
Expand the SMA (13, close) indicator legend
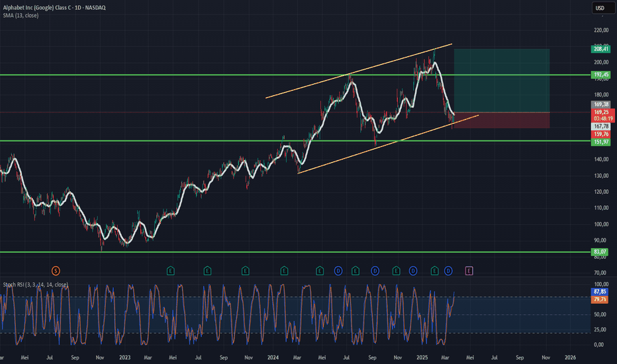click(21, 15)
